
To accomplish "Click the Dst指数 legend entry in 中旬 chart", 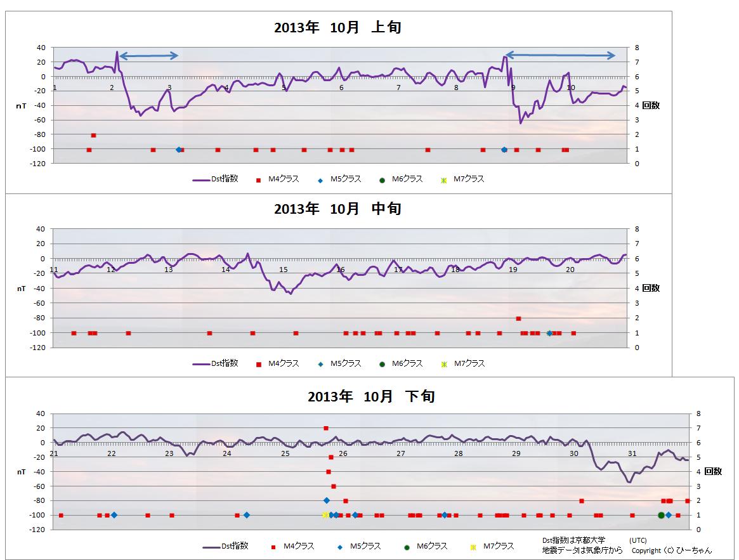I will pos(216,364).
